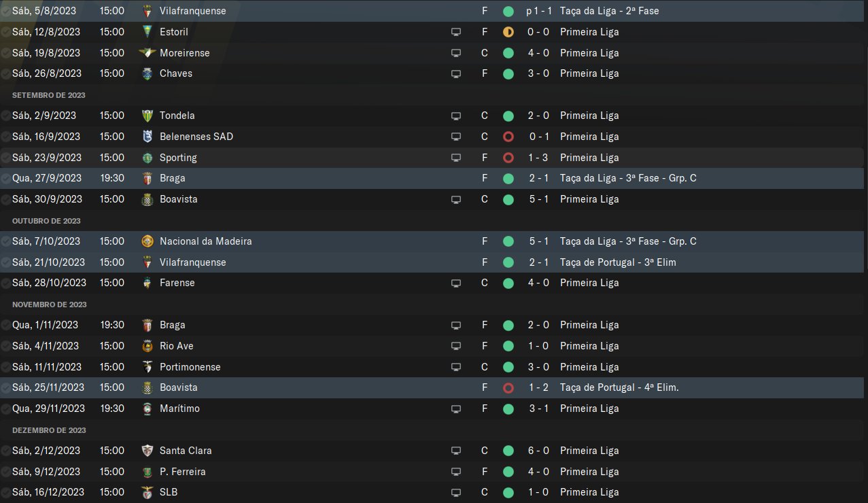The width and height of the screenshot is (868, 503).
Task: Click the TV icon on the Santa Clara row
Action: [x=456, y=451]
